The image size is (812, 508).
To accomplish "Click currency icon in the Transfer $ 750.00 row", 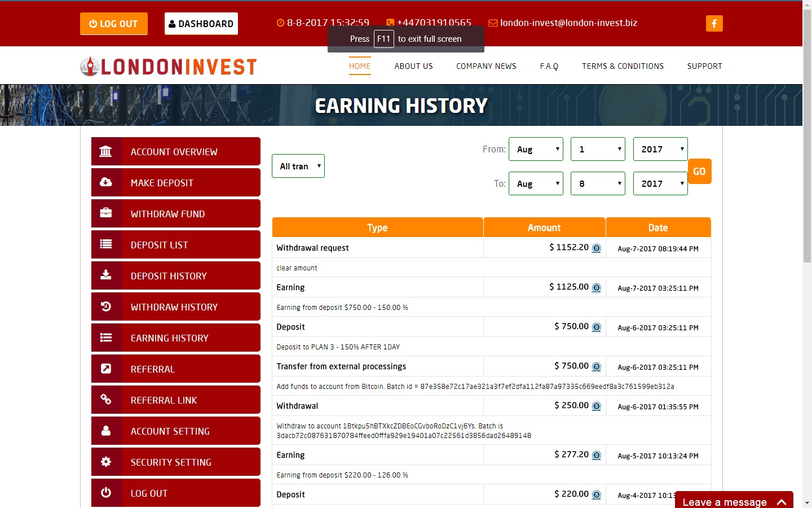I will click(597, 367).
